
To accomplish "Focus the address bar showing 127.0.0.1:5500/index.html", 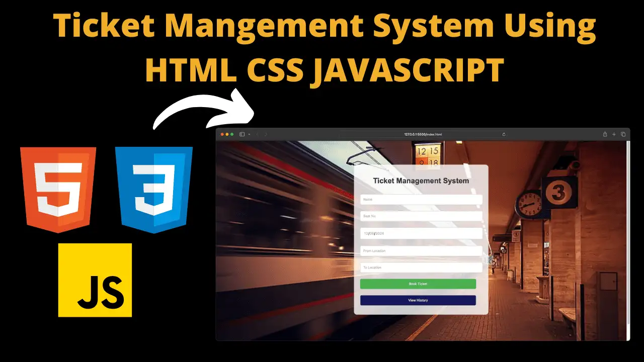I will [x=423, y=134].
